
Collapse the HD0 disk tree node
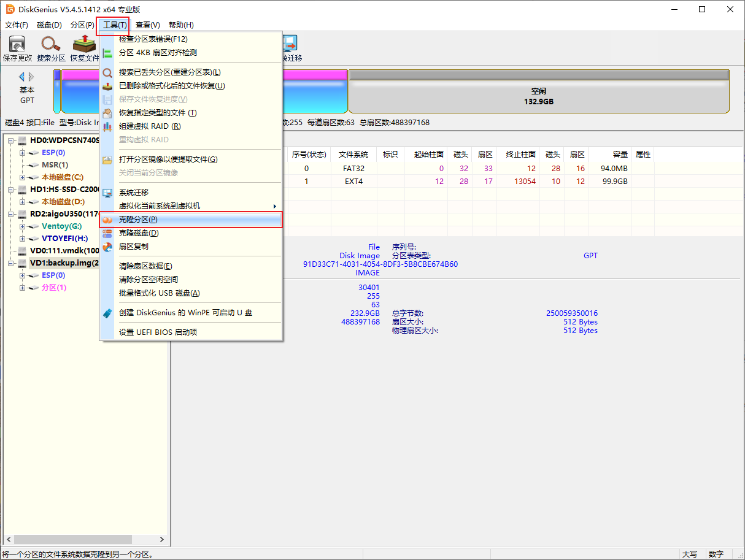(x=11, y=140)
